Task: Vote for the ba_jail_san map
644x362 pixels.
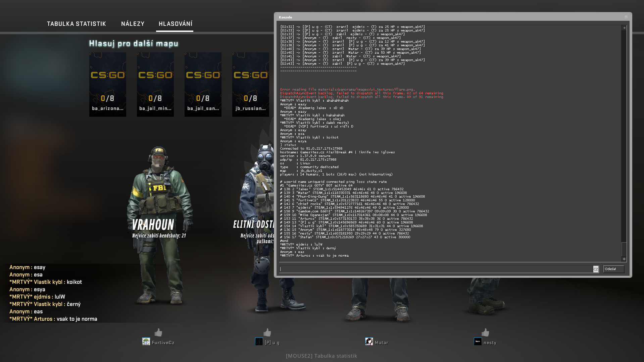Action: pos(203,84)
